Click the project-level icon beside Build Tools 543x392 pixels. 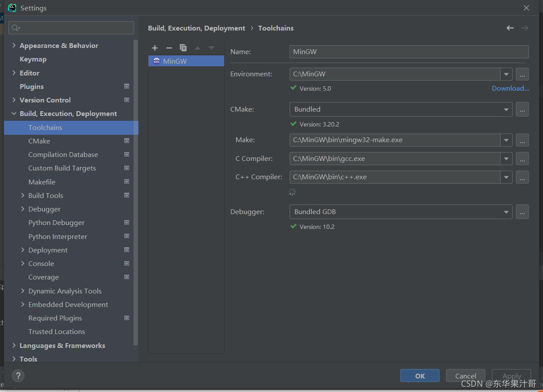tap(126, 195)
